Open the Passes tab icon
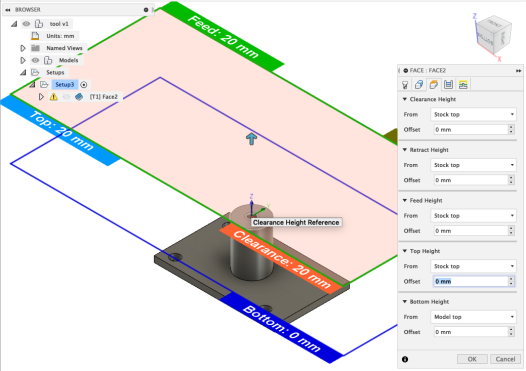The width and height of the screenshot is (526, 371). 448,85
